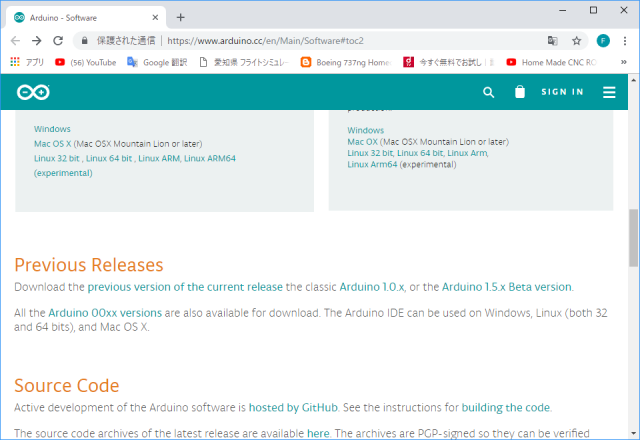This screenshot has height=440, width=640.
Task: Download the left panel Linux 32 bit
Action: pos(57,158)
